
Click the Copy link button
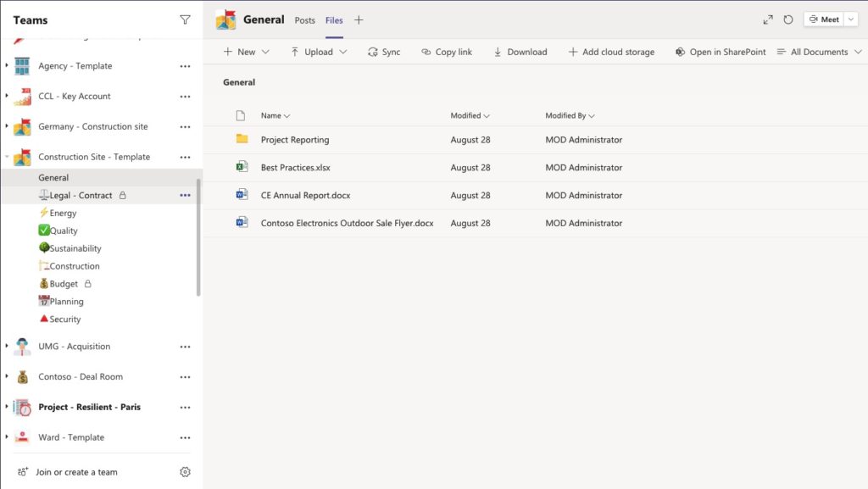[x=446, y=52]
